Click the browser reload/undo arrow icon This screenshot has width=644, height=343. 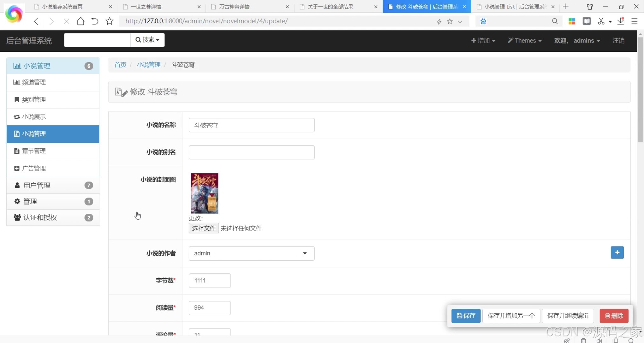pos(95,21)
